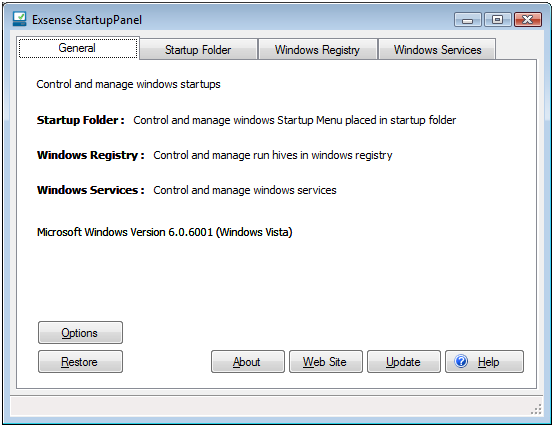This screenshot has height=427, width=554.
Task: Click the Update button
Action: 404,362
